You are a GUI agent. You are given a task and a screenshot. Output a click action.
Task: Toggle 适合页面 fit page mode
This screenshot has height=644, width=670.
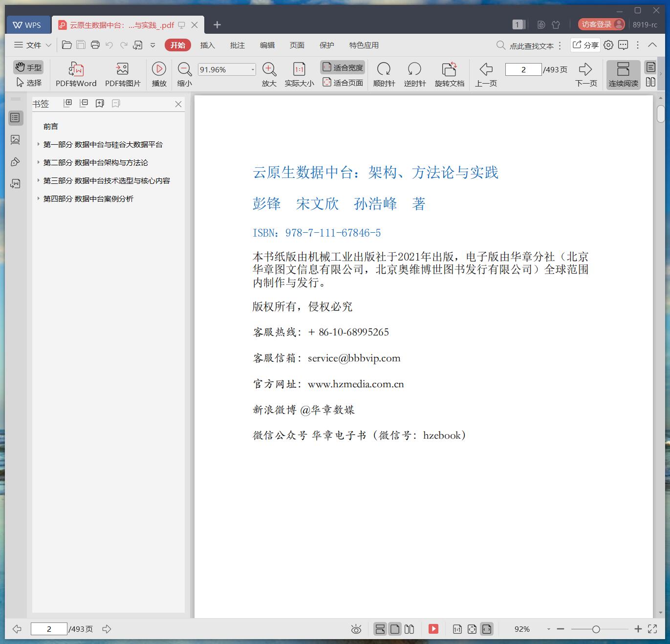tap(343, 83)
